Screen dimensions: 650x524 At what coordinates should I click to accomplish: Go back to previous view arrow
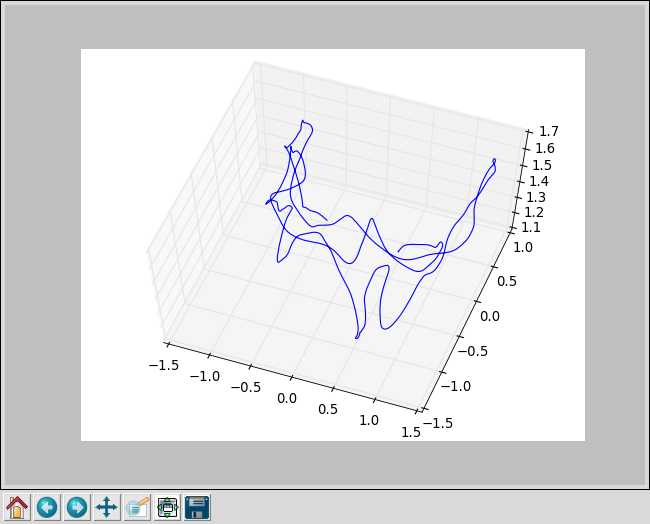click(x=47, y=507)
